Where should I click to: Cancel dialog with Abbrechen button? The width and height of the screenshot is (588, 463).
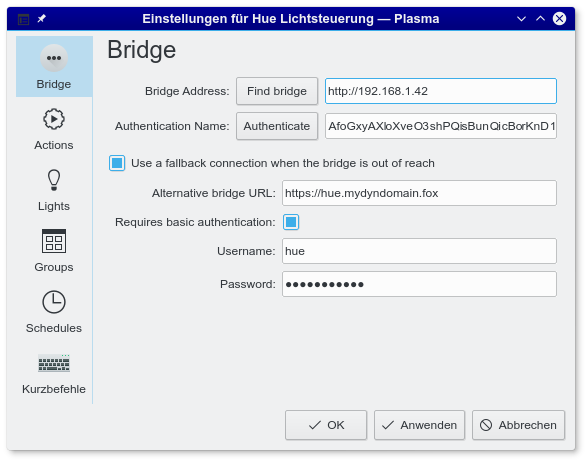(x=518, y=425)
